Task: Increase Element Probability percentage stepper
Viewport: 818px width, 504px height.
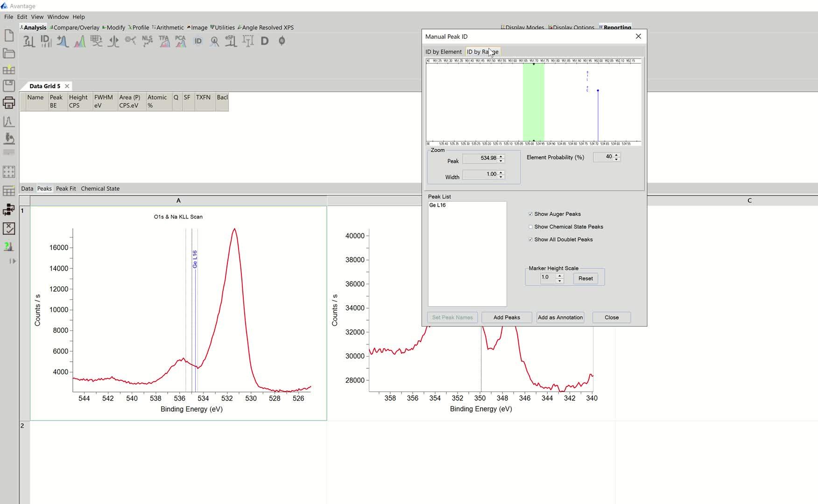Action: pos(616,155)
